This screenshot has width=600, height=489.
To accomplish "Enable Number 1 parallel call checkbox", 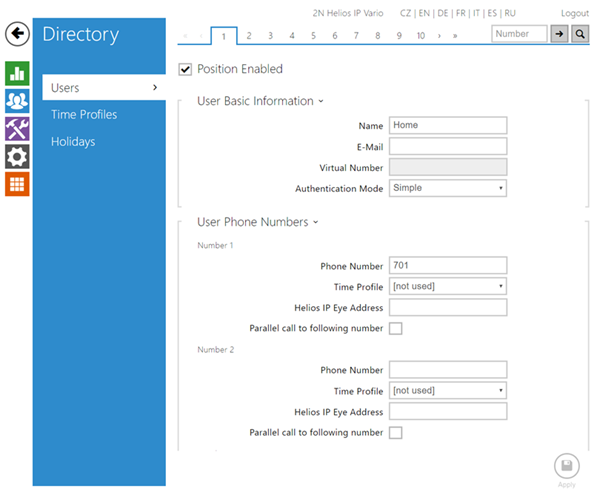I will point(395,329).
